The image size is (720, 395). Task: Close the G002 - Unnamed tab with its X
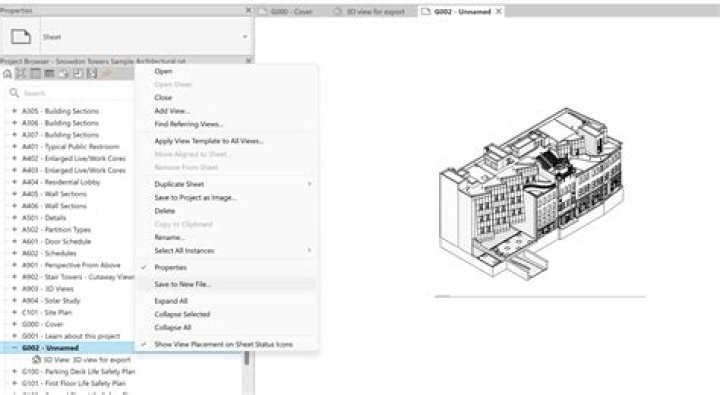499,11
